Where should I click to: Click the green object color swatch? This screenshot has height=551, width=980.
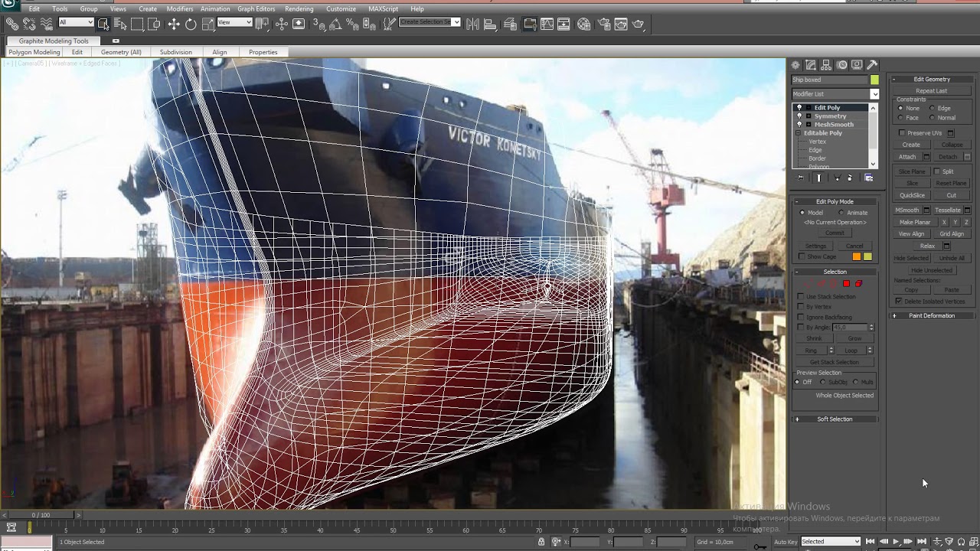click(874, 80)
